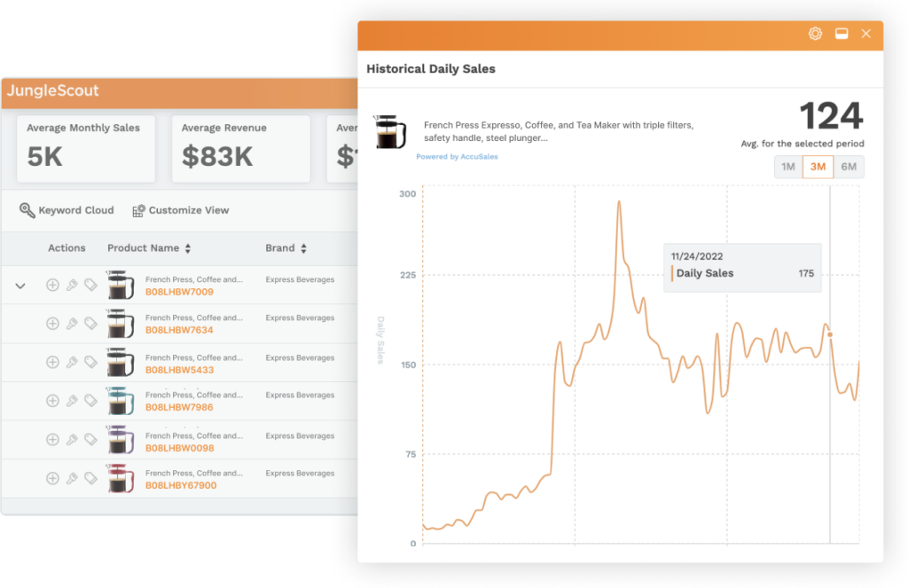
Task: Click pin icon for B08LHBW0098 row
Action: click(72, 440)
